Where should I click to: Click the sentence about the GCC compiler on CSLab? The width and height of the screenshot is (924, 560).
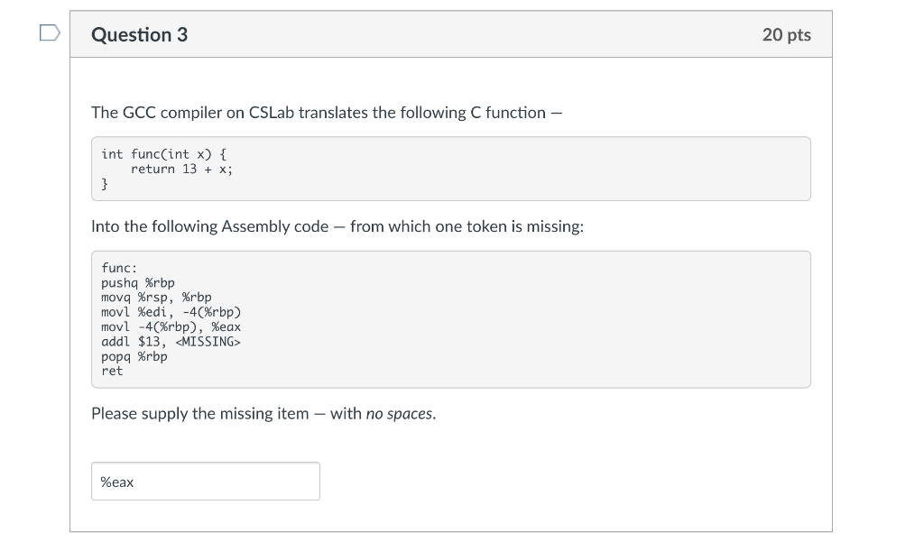point(327,113)
